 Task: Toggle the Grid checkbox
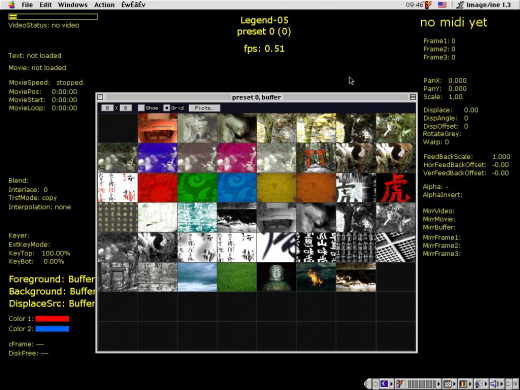coord(166,108)
